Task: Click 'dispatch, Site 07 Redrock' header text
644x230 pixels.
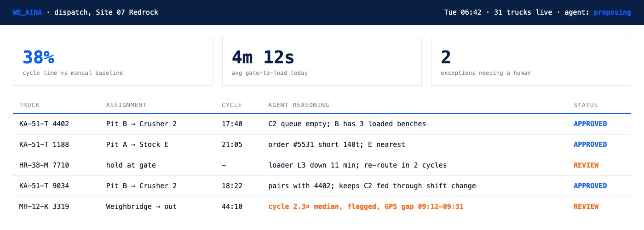Action: click(106, 12)
